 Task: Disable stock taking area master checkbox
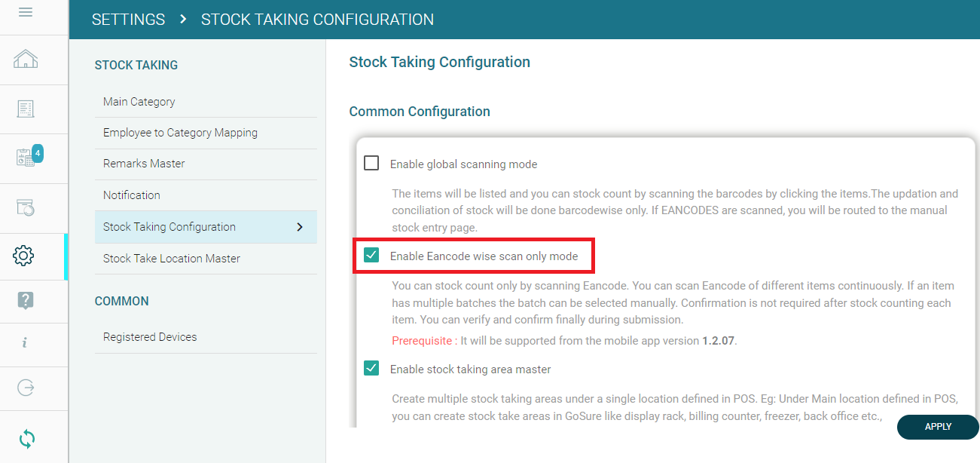tap(371, 369)
